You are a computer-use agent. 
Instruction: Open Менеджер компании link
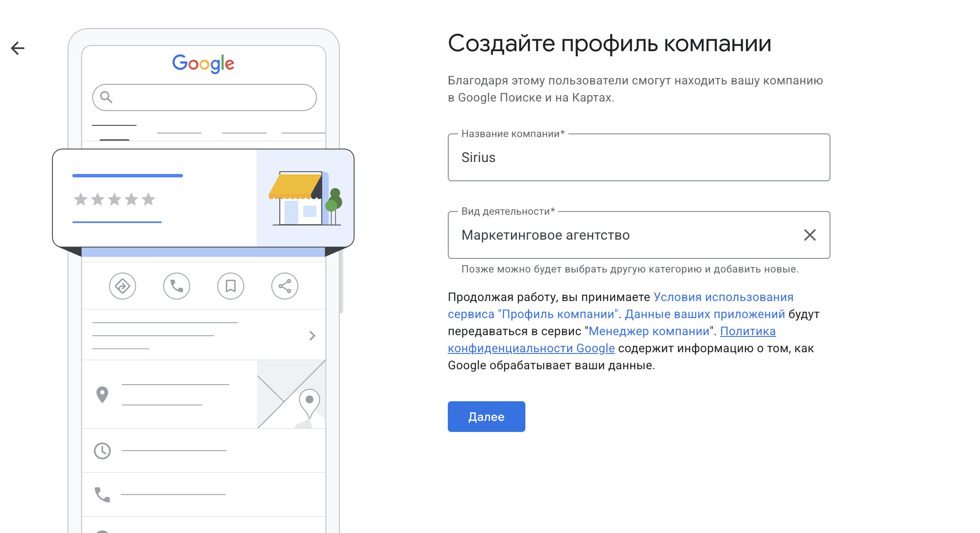(x=649, y=331)
